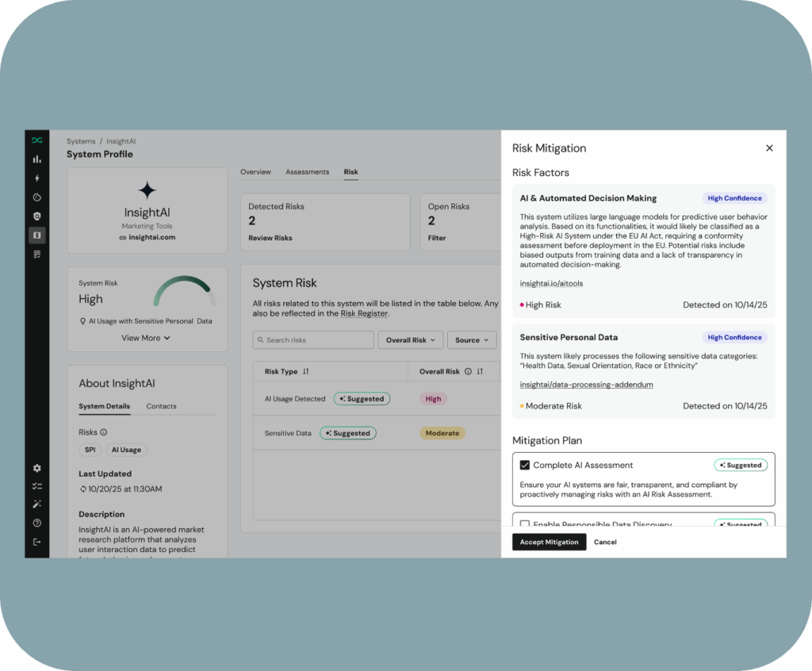Click the settings gear in the sidebar
This screenshot has height=671, width=812.
click(36, 469)
